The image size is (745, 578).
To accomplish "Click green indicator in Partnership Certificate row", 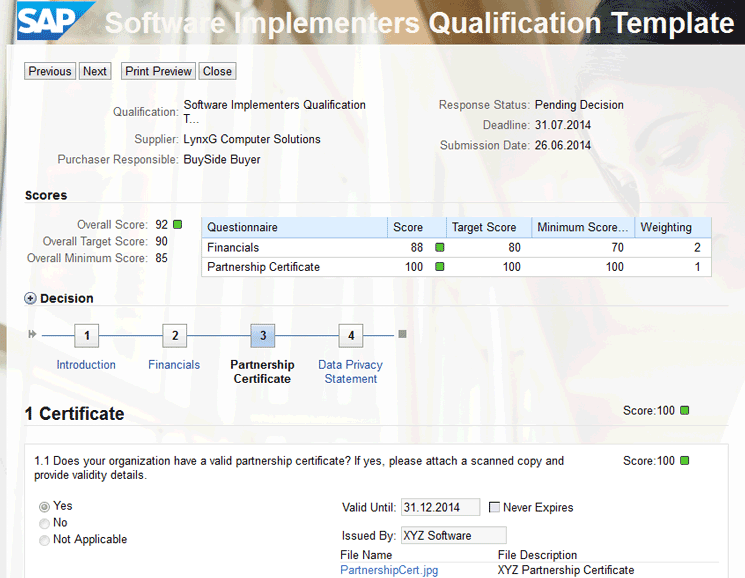I will pos(439,267).
